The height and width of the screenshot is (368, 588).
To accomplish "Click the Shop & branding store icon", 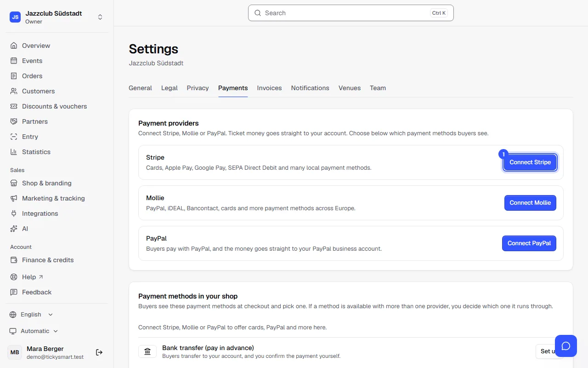I will (x=14, y=183).
